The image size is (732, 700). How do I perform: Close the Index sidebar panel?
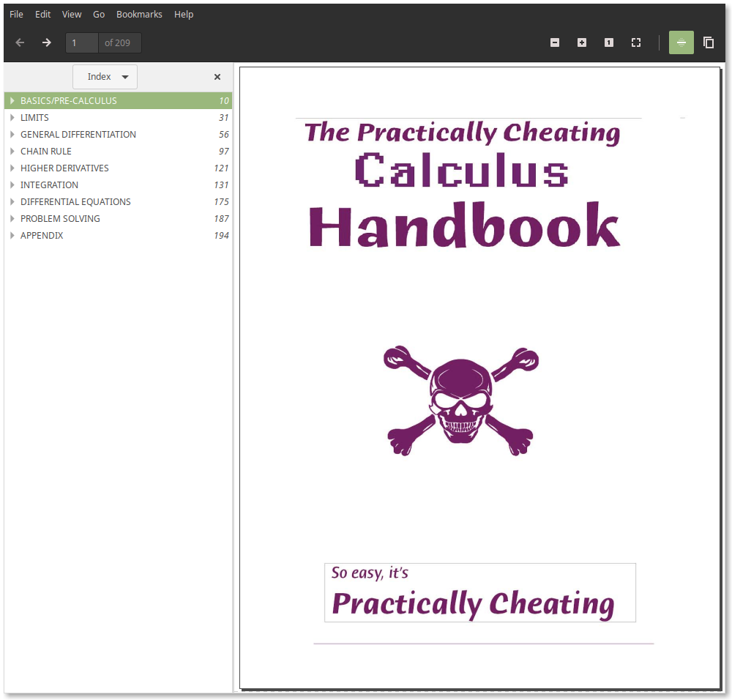217,77
